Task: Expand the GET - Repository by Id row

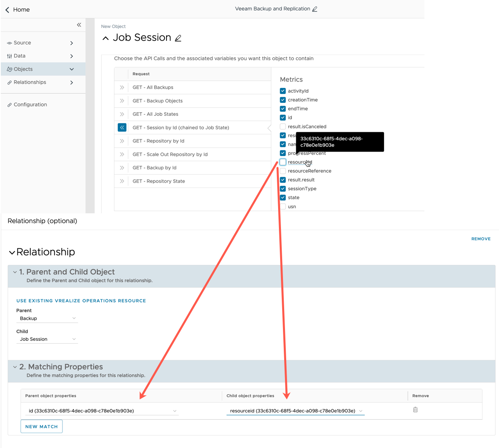Action: coord(122,141)
